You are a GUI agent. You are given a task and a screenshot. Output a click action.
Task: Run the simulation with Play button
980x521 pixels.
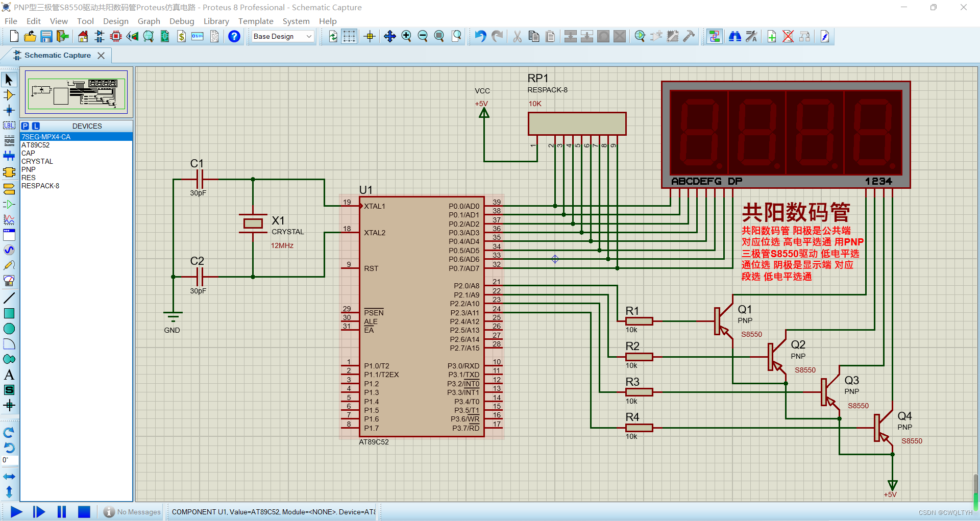coord(16,511)
